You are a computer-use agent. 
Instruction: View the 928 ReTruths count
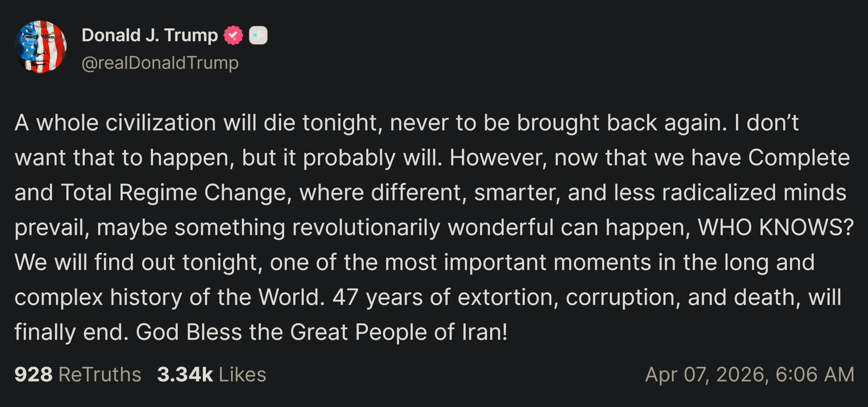point(33,374)
